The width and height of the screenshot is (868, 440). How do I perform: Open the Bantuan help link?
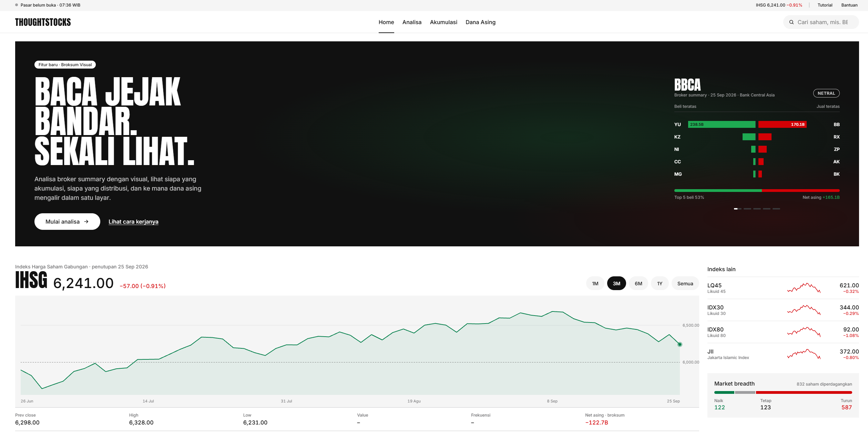click(849, 5)
